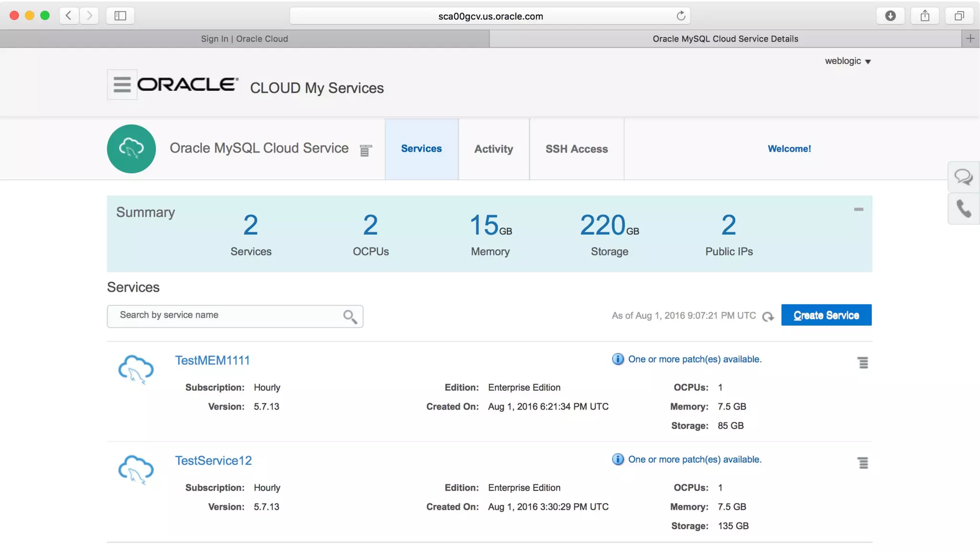The image size is (980, 551).
Task: Click the Create Service button
Action: click(x=826, y=315)
